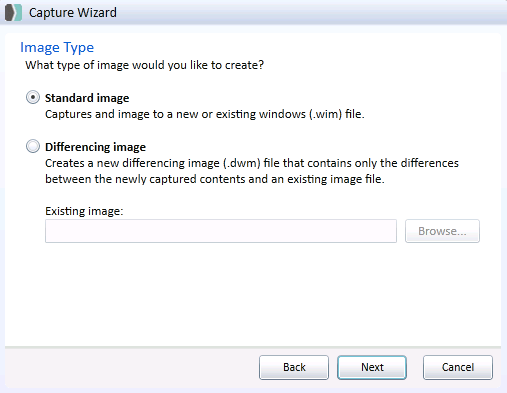Select the Differencing image radio button
The height and width of the screenshot is (393, 507).
(x=33, y=146)
